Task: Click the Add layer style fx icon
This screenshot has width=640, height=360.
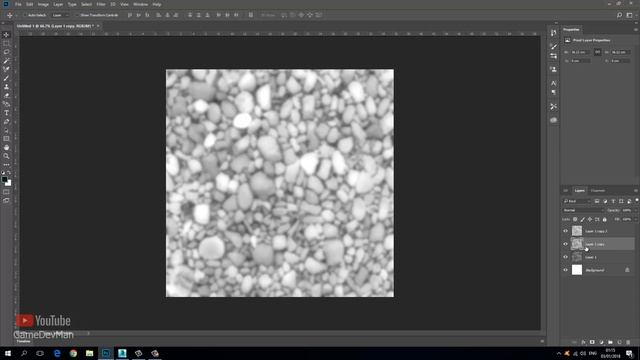Action: pos(583,342)
